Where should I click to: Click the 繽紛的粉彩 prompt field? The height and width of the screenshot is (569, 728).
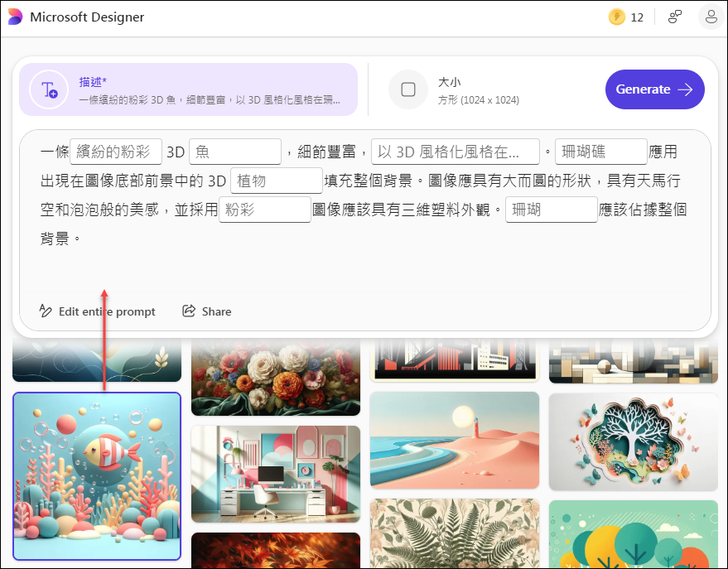click(116, 152)
